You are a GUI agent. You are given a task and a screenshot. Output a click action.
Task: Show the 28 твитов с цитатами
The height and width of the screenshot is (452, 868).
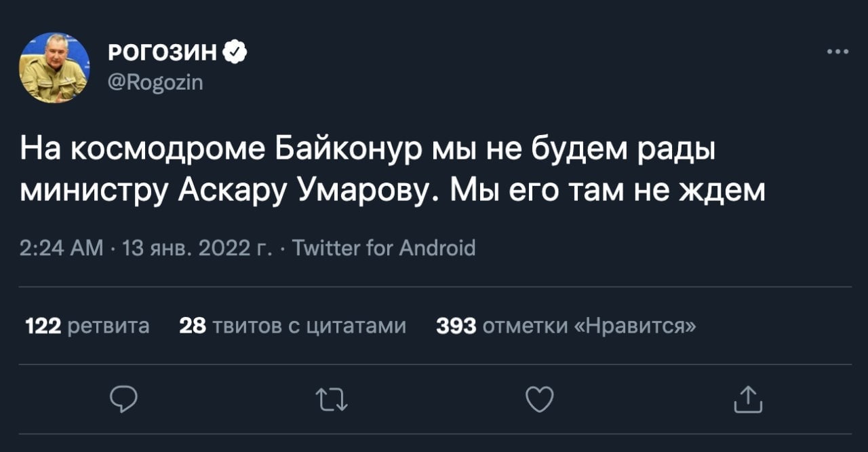tap(292, 326)
